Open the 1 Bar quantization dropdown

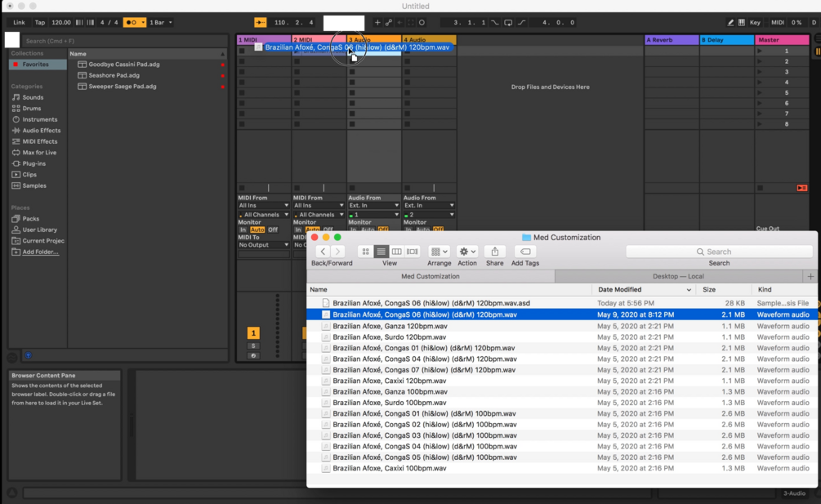coord(161,23)
